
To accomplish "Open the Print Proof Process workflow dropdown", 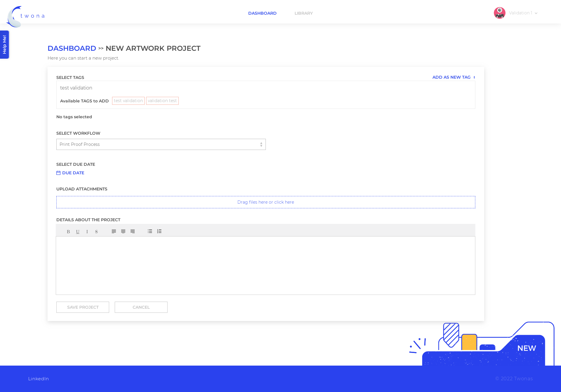I will pos(161,144).
